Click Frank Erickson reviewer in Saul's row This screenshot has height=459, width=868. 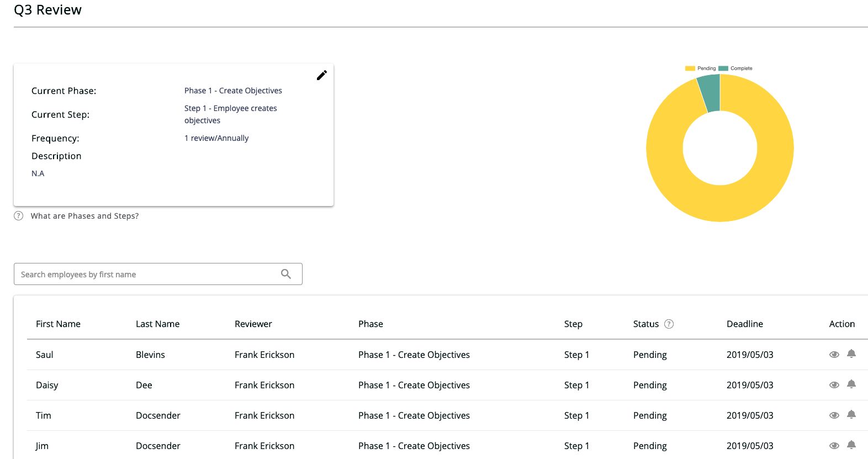[x=264, y=355]
